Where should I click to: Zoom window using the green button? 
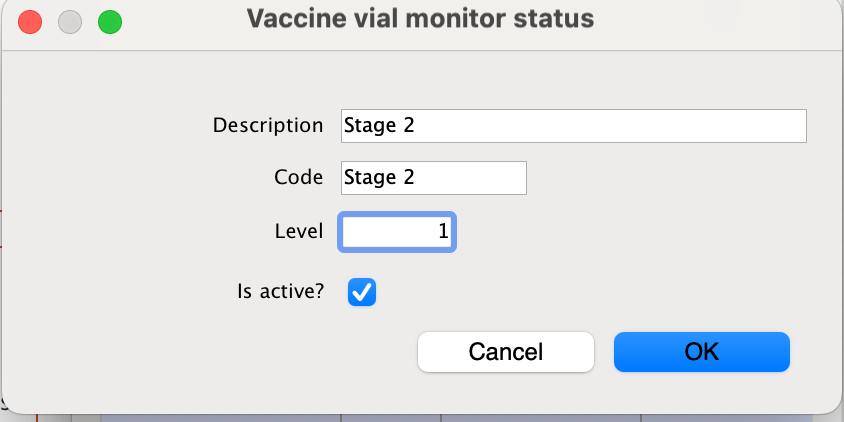click(x=109, y=21)
